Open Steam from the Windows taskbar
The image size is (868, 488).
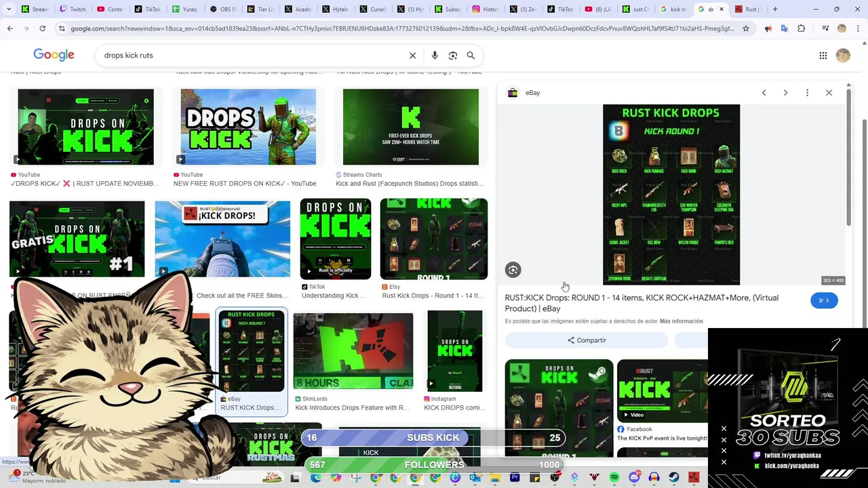click(x=674, y=478)
